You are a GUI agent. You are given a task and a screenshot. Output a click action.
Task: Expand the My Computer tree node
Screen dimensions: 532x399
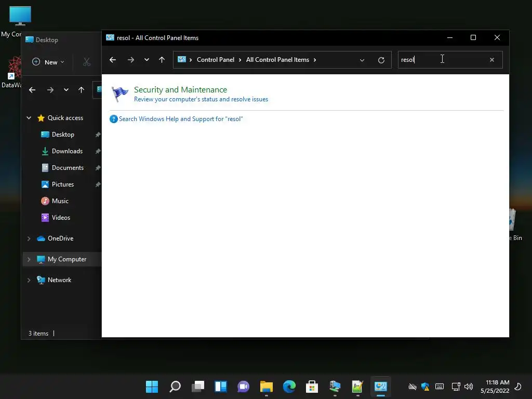point(29,260)
